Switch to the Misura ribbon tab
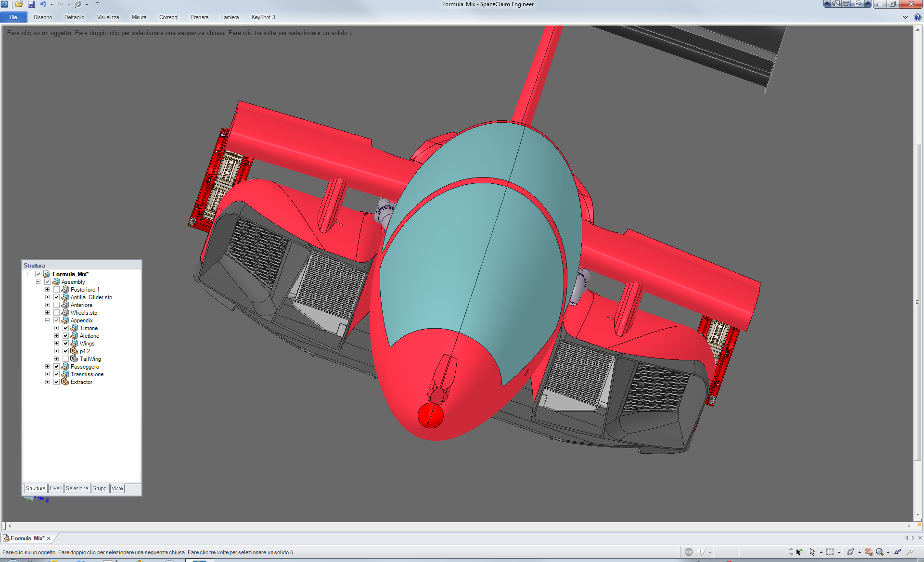 [139, 17]
